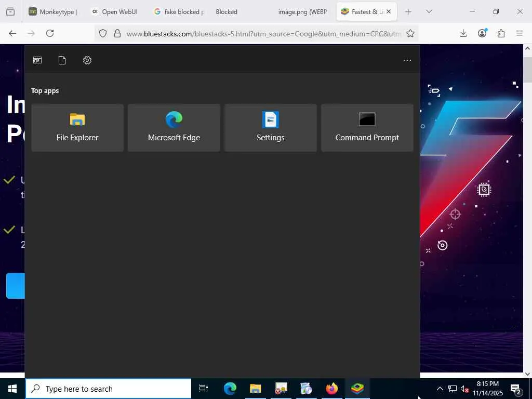Click the page scrollbar down arrow
The height and width of the screenshot is (399, 532).
528,374
